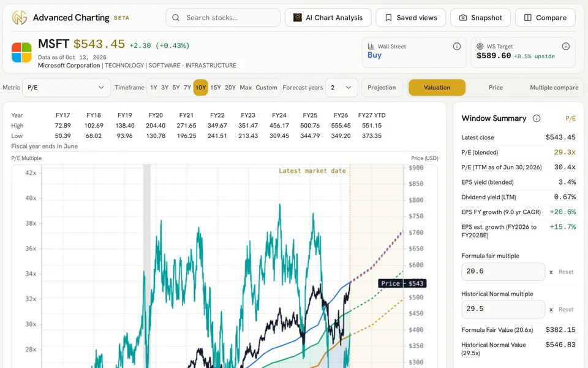Screen dimensions: 588x368
Task: Select the 3Y timeframe
Action: [165, 88]
